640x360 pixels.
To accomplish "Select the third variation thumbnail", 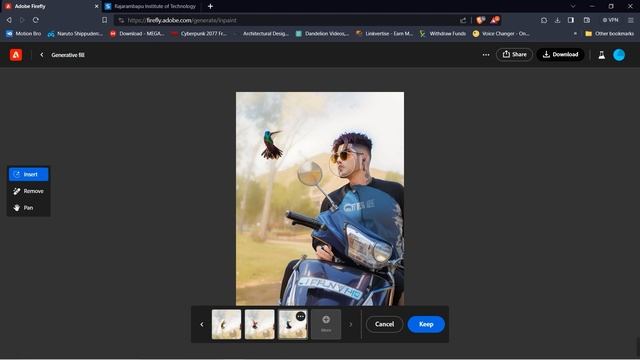I will point(292,324).
